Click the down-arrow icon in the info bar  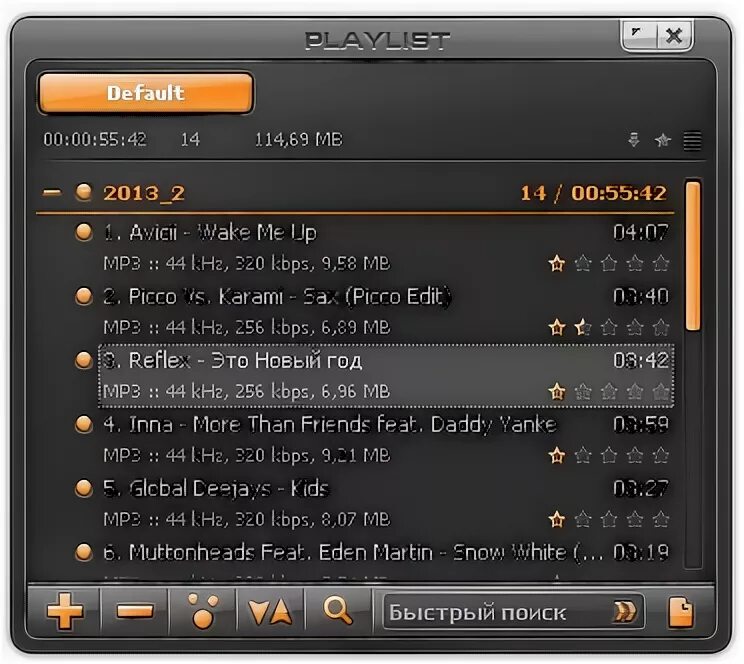633,140
